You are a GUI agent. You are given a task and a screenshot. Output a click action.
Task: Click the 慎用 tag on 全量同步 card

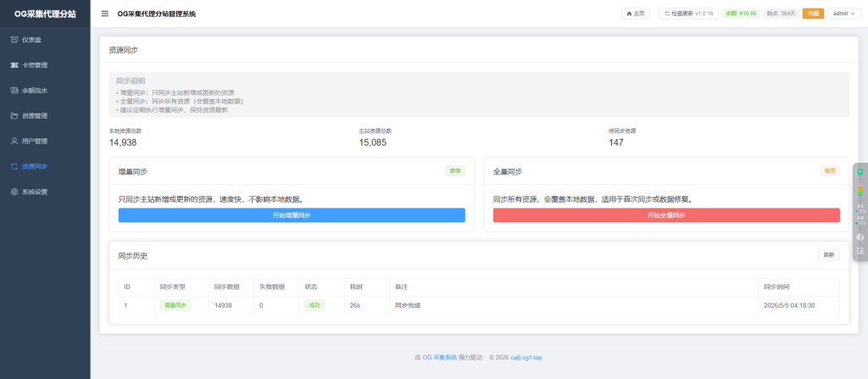(829, 171)
